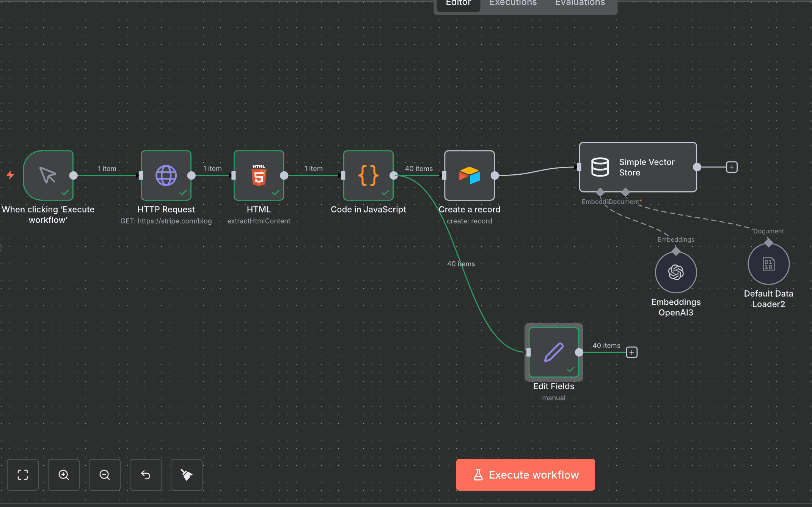Fit workflow to view
This screenshot has width=812, height=507.
click(23, 475)
